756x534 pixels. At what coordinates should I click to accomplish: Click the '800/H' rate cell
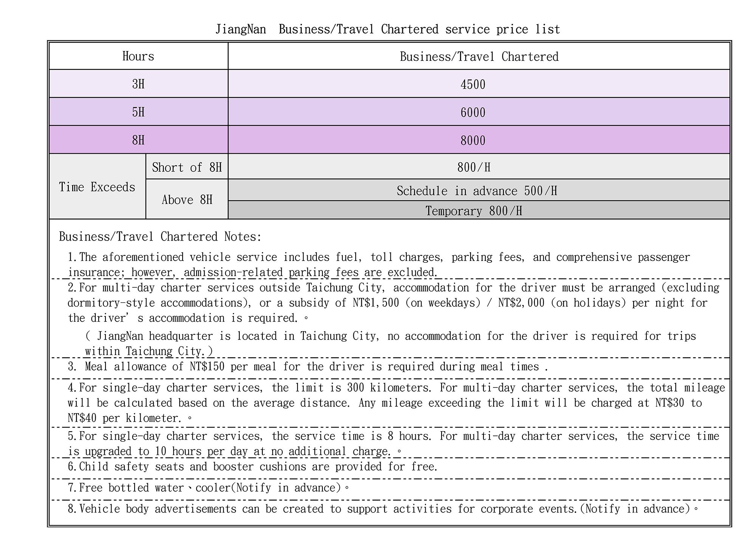(x=479, y=167)
